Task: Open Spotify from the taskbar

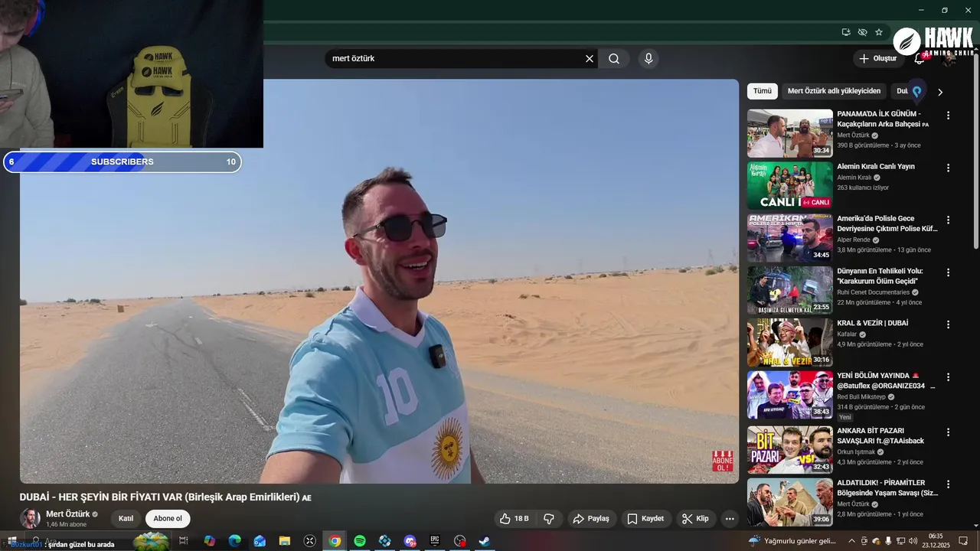Action: 360,541
